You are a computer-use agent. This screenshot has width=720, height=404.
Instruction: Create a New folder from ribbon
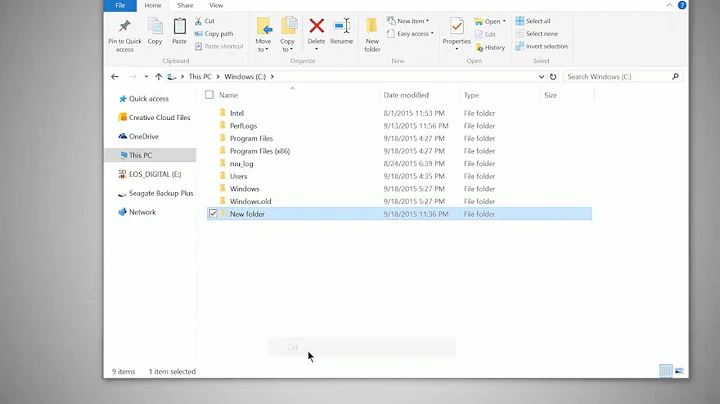pos(372,35)
